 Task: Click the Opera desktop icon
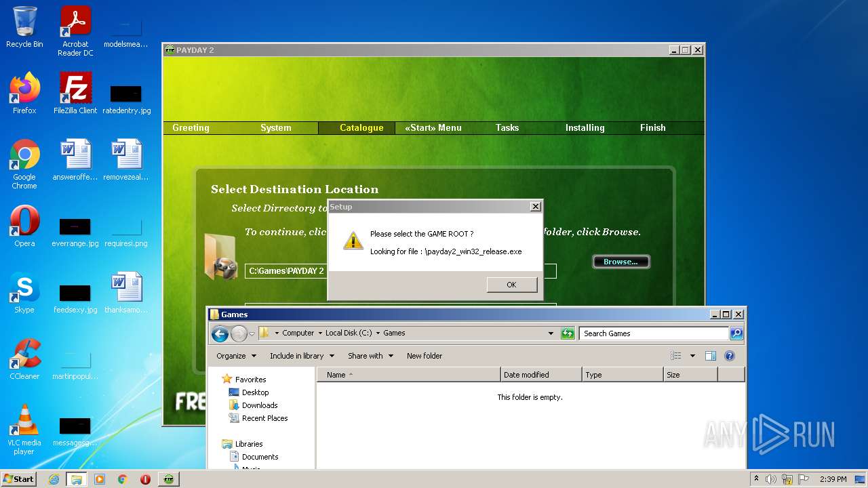point(24,226)
